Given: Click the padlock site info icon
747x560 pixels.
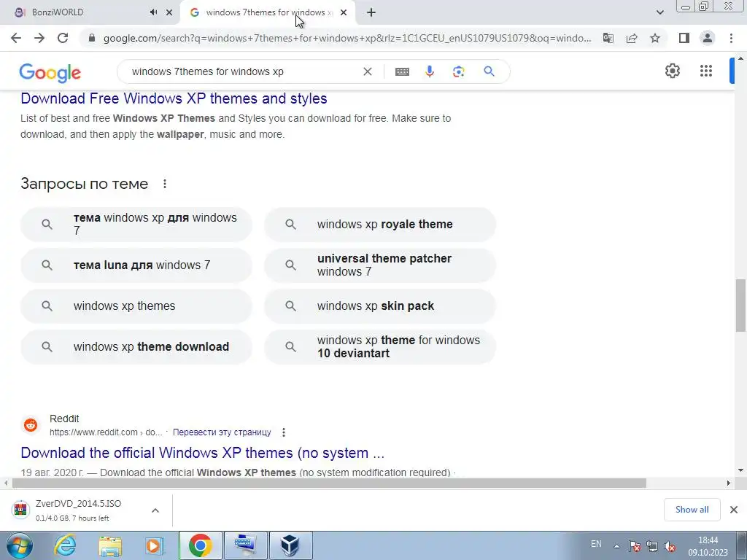Looking at the screenshot, I should pos(92,38).
